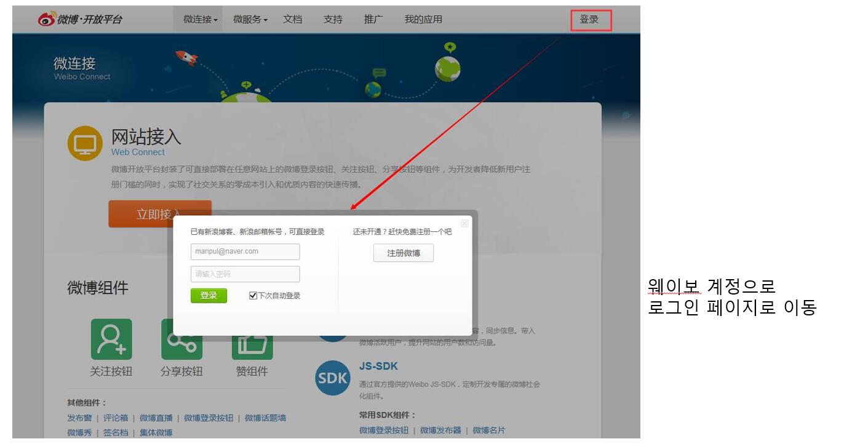Click the email field with manpul@naver.com
Image resolution: width=868 pixels, height=447 pixels.
(x=245, y=251)
